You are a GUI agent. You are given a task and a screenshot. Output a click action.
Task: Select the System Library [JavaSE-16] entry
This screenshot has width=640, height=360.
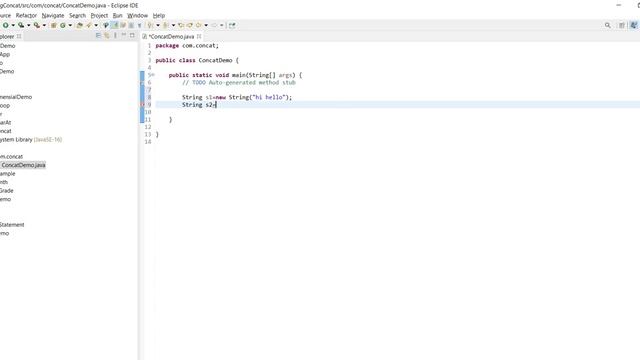pyautogui.click(x=31, y=140)
